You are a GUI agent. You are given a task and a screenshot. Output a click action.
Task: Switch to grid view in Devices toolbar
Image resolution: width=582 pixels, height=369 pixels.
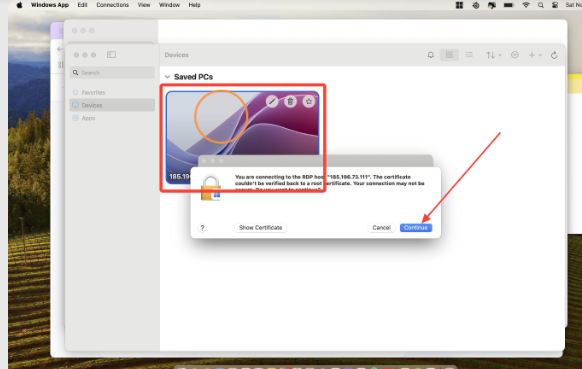(x=449, y=55)
